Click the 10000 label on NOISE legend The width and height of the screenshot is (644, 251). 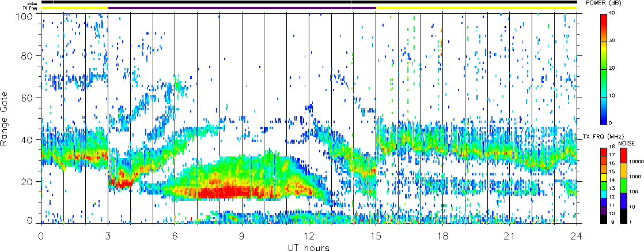pyautogui.click(x=636, y=162)
